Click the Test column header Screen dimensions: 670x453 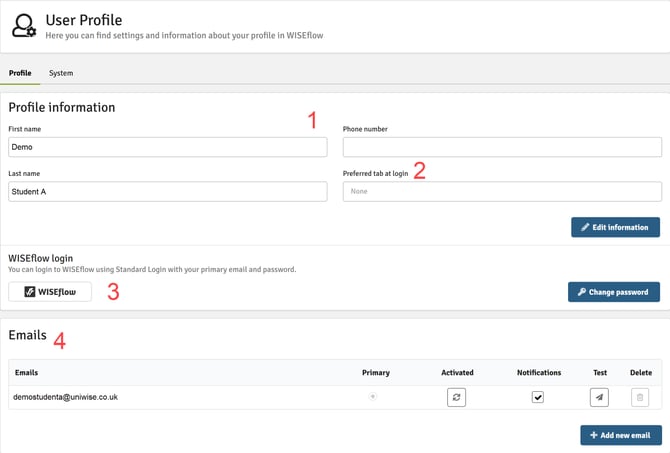point(600,373)
